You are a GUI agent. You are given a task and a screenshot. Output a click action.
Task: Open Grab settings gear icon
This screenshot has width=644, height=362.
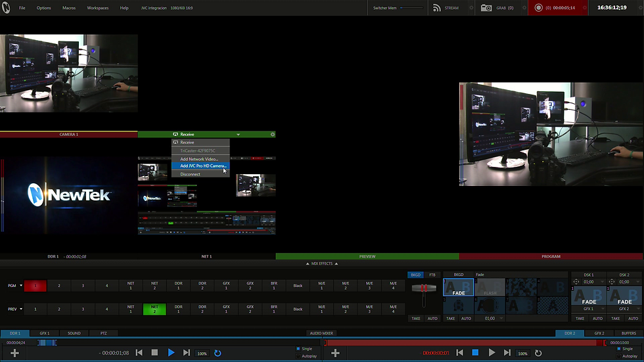coord(524,8)
